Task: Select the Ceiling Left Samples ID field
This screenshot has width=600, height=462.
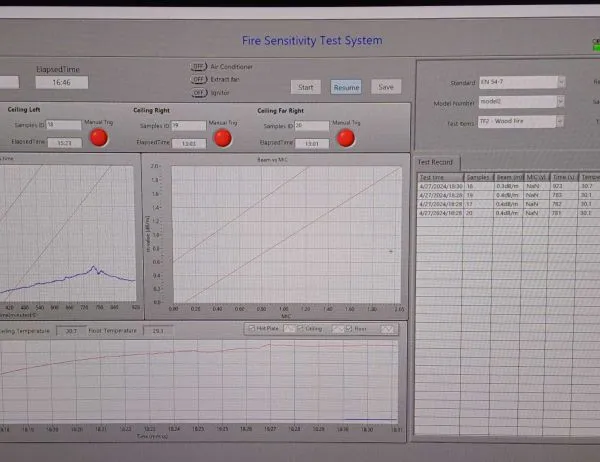Action: click(64, 125)
